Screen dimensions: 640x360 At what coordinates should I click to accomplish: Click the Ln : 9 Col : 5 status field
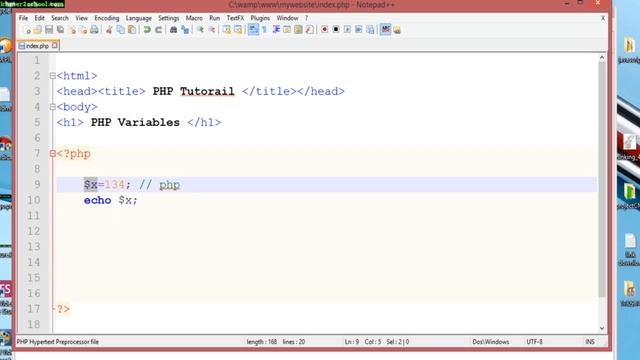coord(362,342)
